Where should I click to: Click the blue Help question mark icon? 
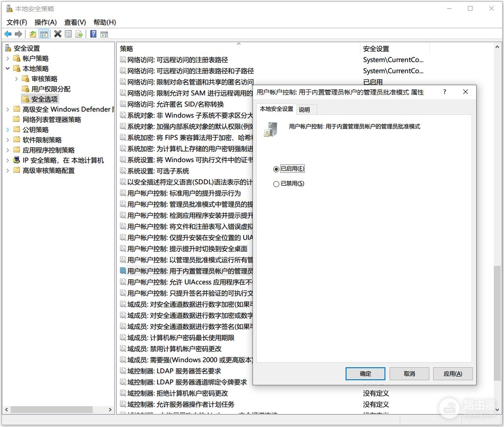[x=93, y=34]
